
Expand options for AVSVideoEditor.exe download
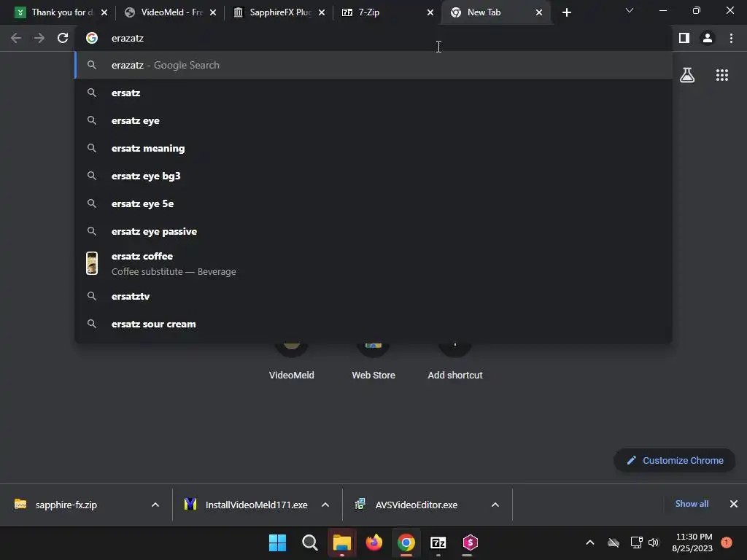tap(495, 505)
